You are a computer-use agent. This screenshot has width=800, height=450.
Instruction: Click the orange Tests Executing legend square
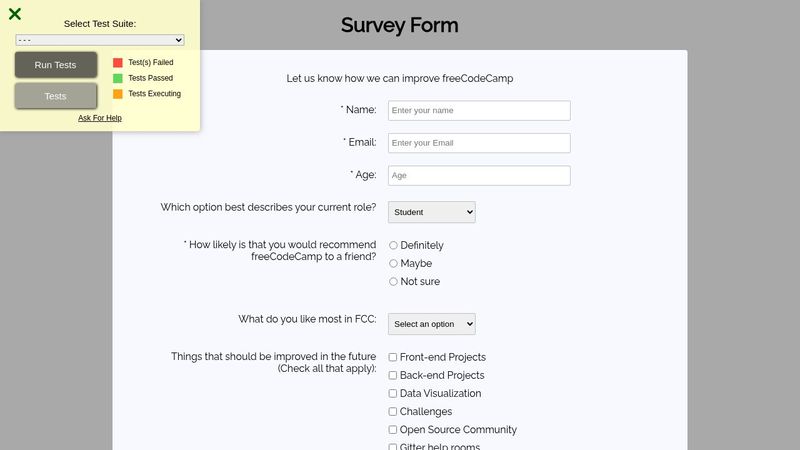[x=117, y=94]
